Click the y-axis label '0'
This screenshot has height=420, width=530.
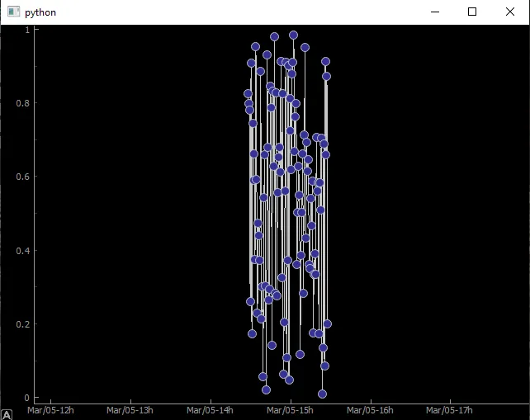coord(26,398)
